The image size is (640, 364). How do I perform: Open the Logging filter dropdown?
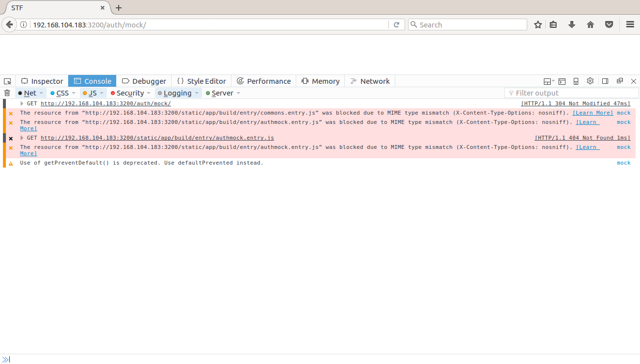tap(196, 93)
